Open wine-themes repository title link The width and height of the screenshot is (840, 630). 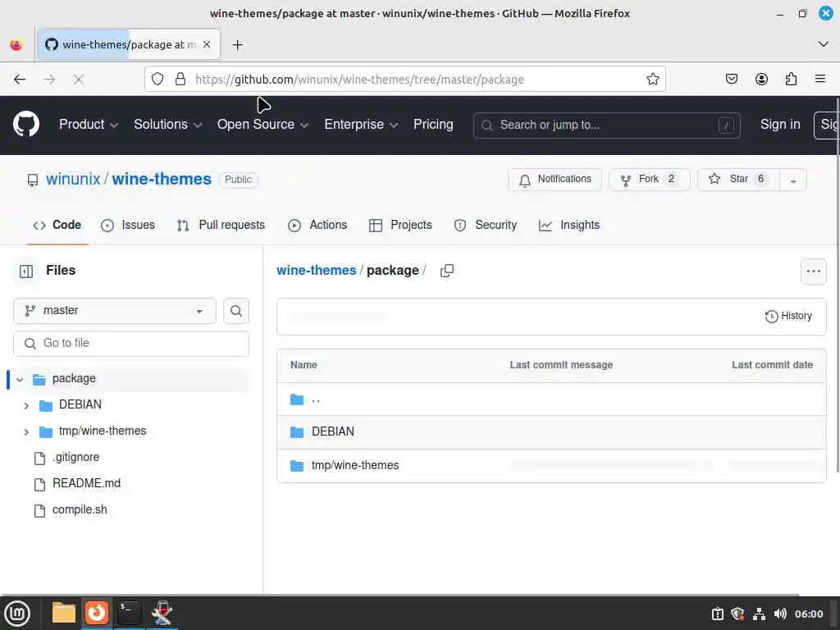[x=162, y=179]
